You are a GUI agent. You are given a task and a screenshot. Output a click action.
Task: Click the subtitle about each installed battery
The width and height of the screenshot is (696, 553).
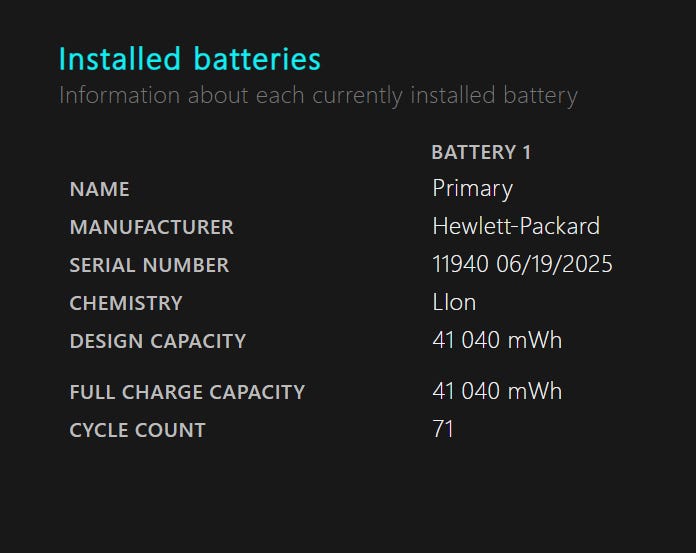coord(318,96)
